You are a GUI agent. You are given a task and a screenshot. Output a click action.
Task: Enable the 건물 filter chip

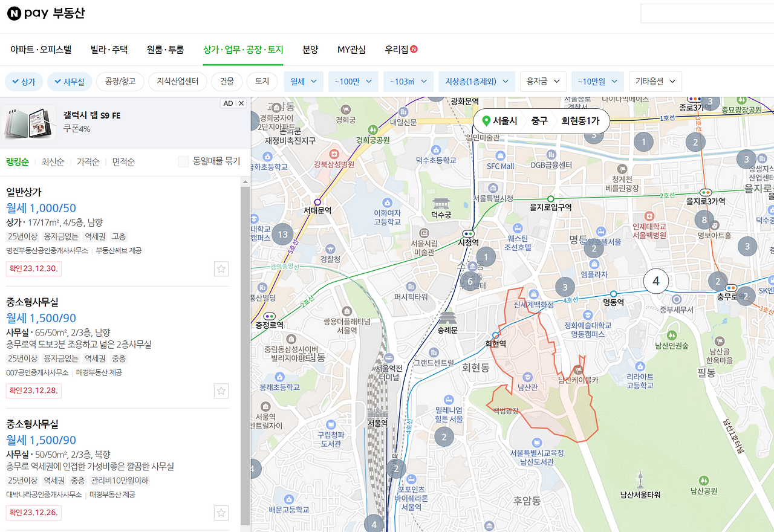(227, 82)
